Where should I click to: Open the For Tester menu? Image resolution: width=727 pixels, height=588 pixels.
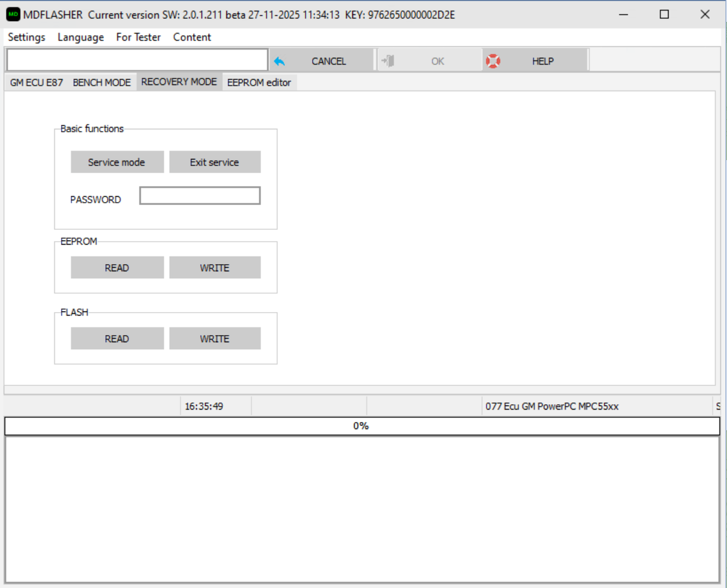point(138,37)
